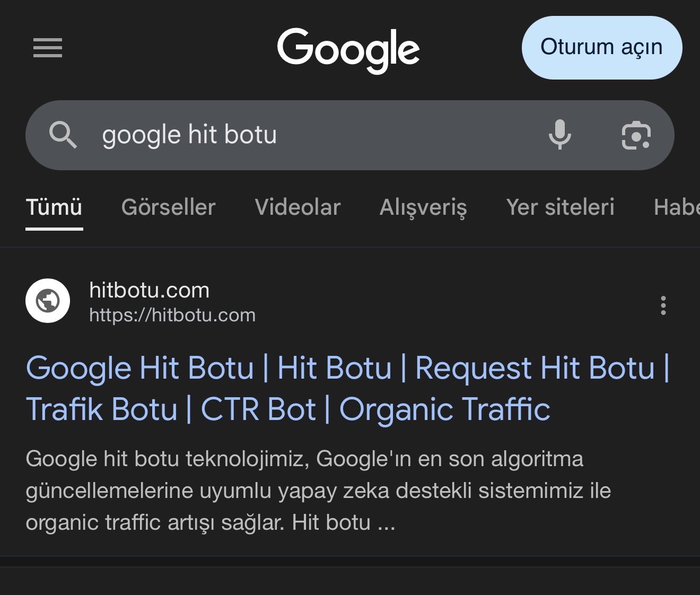
Task: Click the result description snippet text
Action: coord(318,491)
